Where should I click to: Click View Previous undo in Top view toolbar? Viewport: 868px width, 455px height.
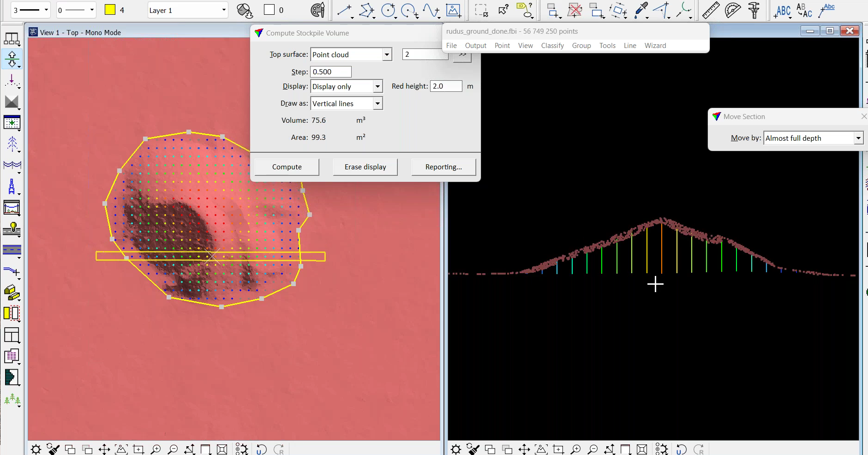pyautogui.click(x=261, y=449)
